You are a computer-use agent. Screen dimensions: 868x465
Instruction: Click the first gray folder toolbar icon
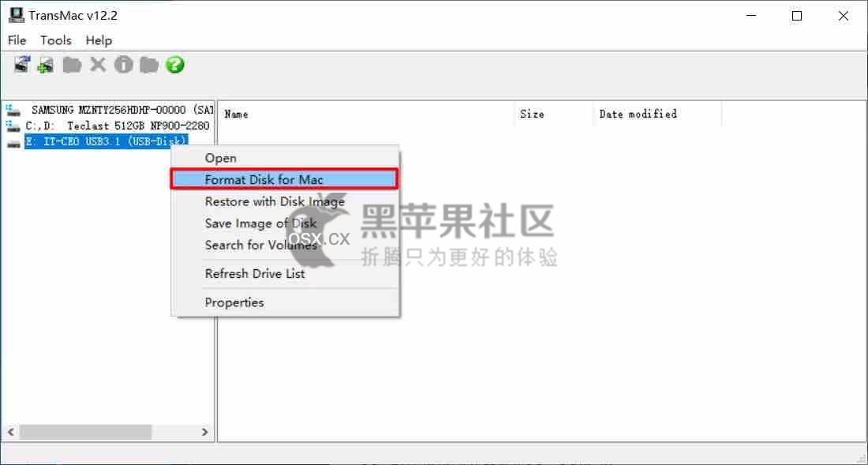point(72,65)
